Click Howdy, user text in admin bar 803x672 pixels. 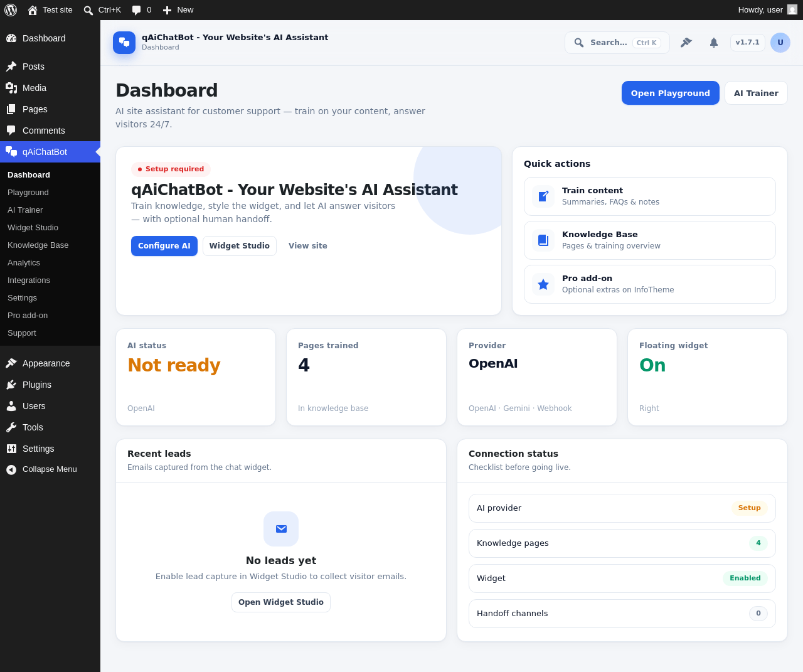coord(760,10)
